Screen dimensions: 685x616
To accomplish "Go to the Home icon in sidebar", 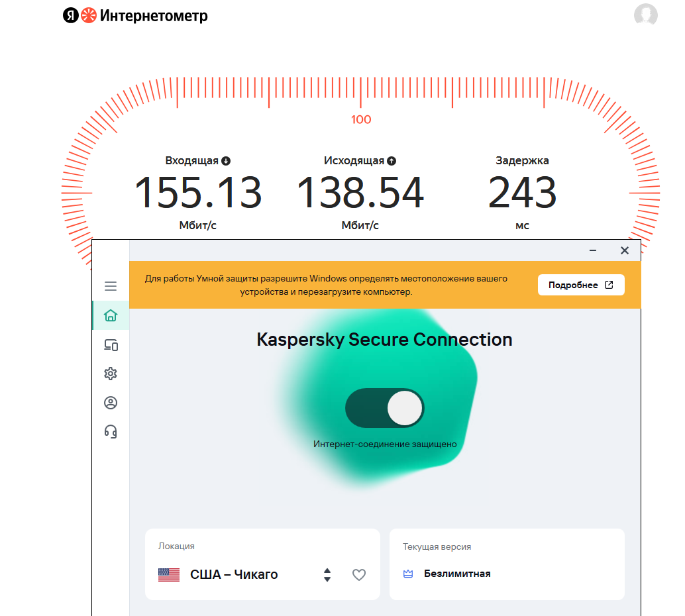I will coord(111,315).
